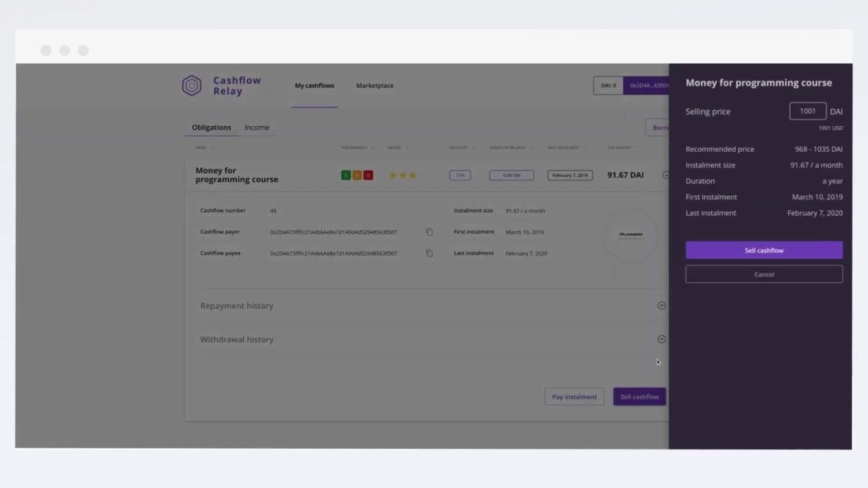This screenshot has height=488, width=868.
Task: Go to the Marketplace tab
Action: point(375,86)
